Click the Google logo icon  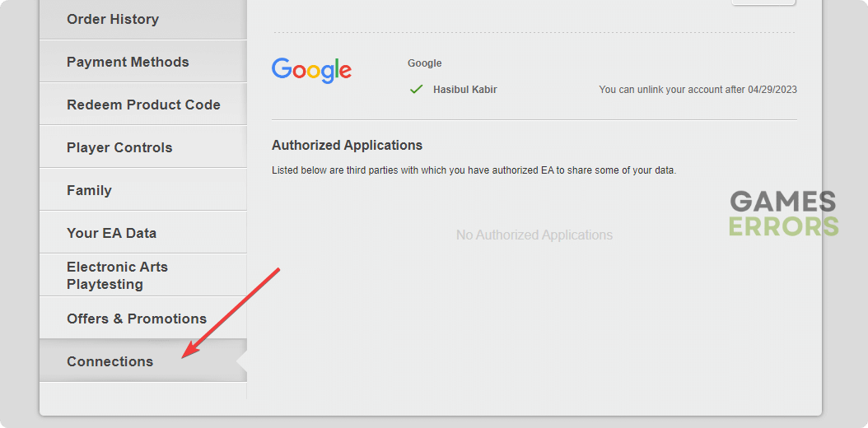point(311,71)
